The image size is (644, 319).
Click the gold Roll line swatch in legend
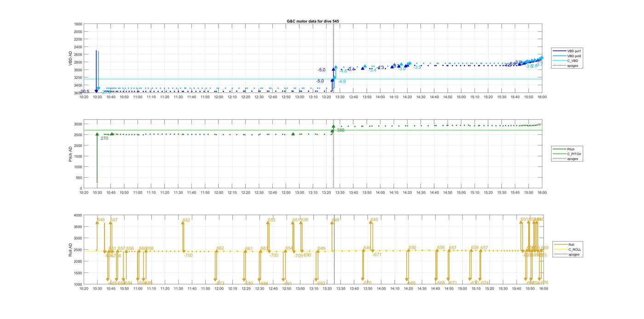561,244
